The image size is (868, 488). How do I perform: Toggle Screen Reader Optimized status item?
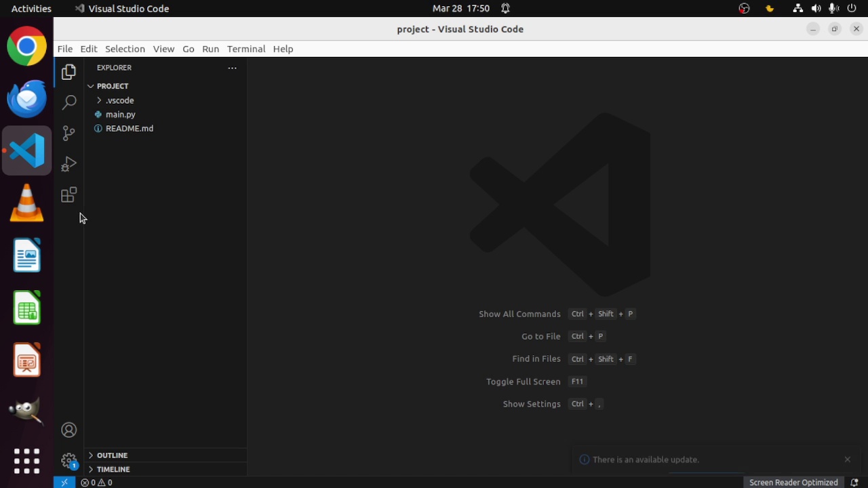click(x=793, y=483)
